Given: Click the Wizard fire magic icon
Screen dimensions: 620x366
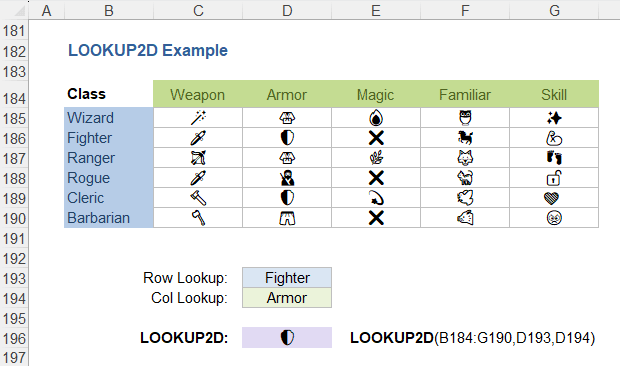Looking at the screenshot, I should tap(376, 118).
